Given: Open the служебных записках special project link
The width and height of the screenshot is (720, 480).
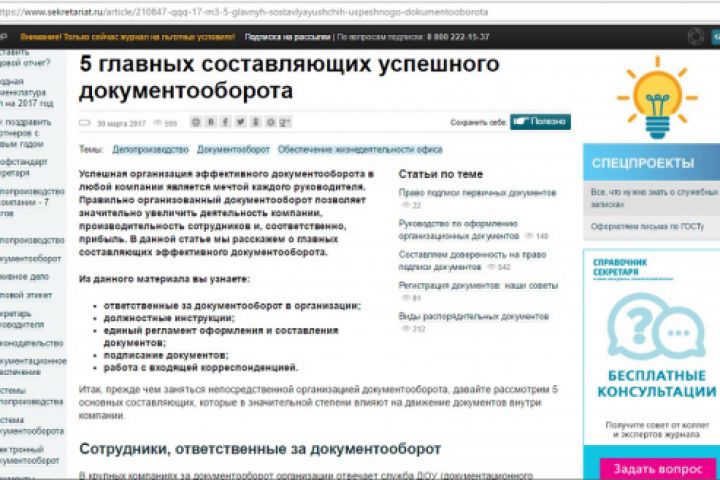Looking at the screenshot, I should click(655, 198).
